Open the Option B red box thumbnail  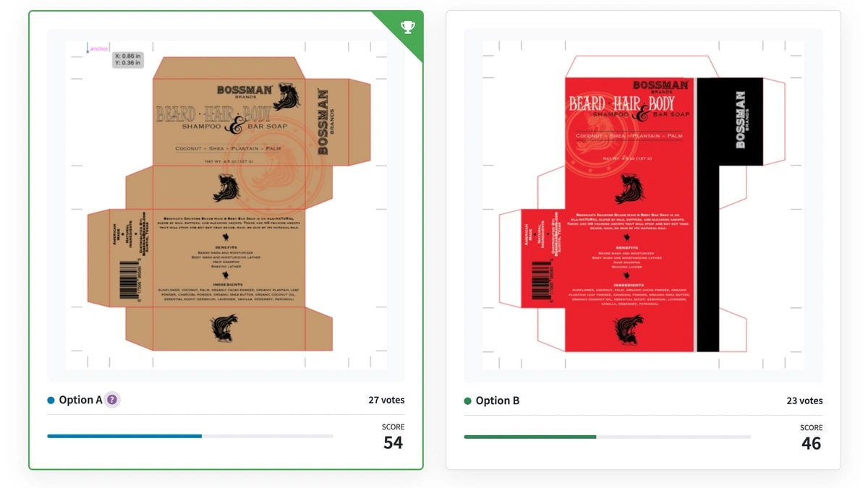(643, 205)
